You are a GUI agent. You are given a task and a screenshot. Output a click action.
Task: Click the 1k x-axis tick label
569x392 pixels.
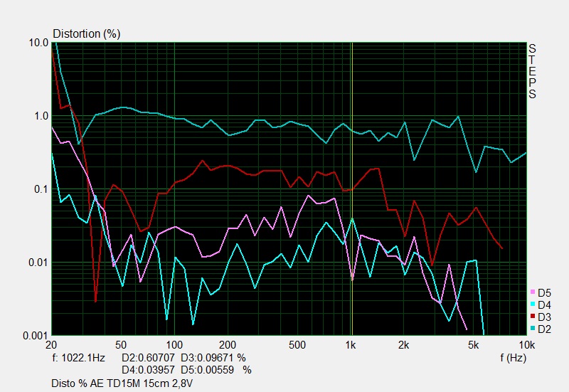(351, 345)
